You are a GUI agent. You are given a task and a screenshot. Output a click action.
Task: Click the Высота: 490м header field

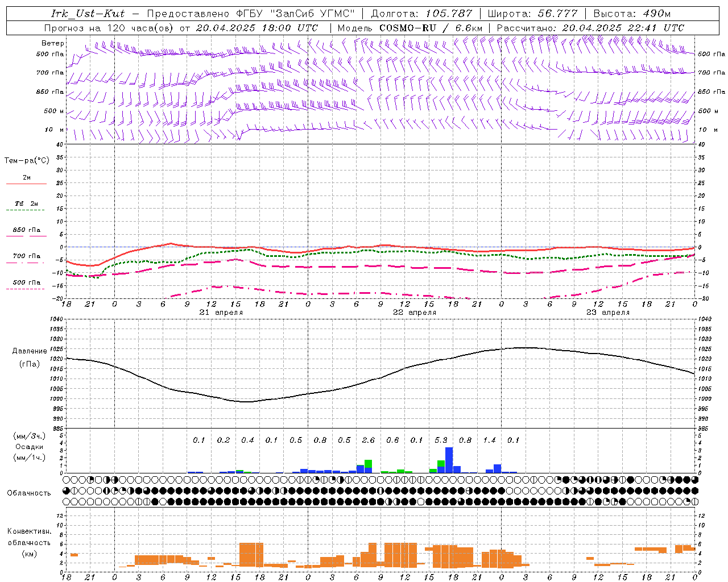click(x=632, y=14)
